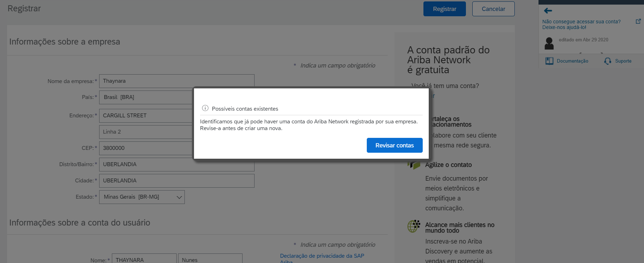This screenshot has height=263, width=644.
Task: Click the Nome da empresa field
Action: (177, 81)
